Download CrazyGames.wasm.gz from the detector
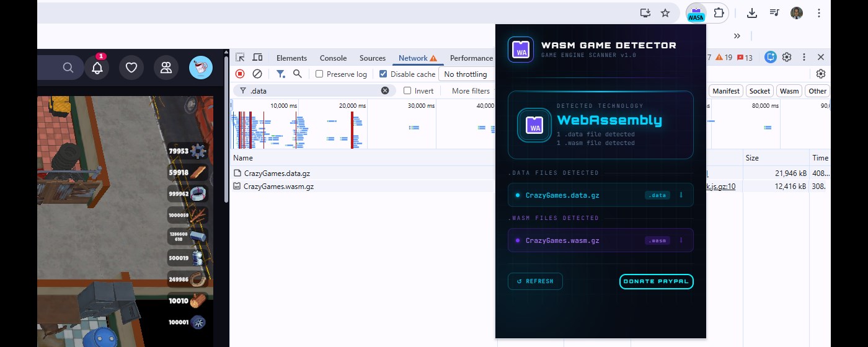Image resolution: width=868 pixels, height=347 pixels. [681, 240]
